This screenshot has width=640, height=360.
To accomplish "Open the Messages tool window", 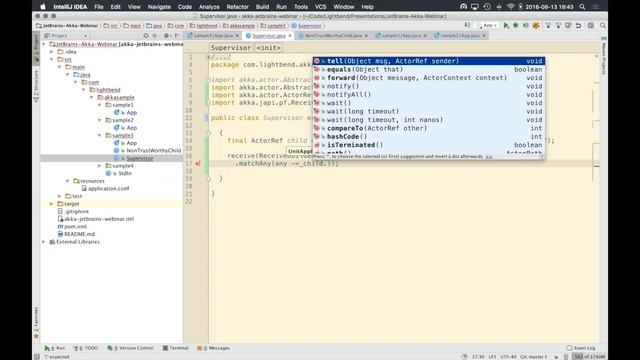I will [x=213, y=348].
